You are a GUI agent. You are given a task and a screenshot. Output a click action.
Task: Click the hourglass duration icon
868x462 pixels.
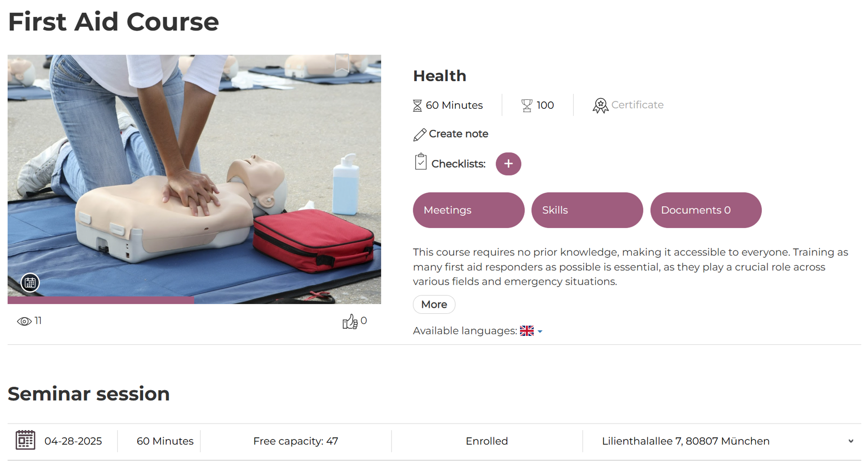tap(417, 106)
